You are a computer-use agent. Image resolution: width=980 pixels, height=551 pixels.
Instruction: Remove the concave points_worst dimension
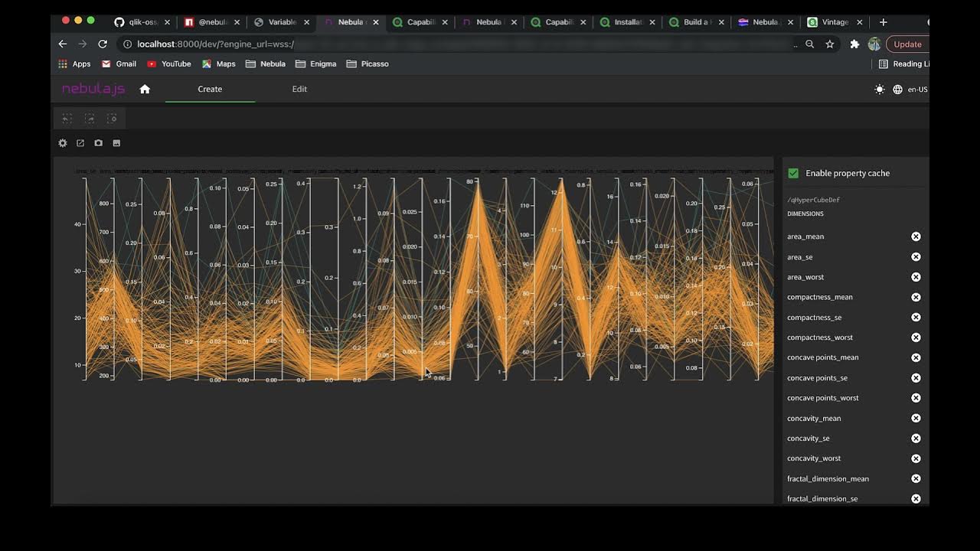[x=916, y=398]
